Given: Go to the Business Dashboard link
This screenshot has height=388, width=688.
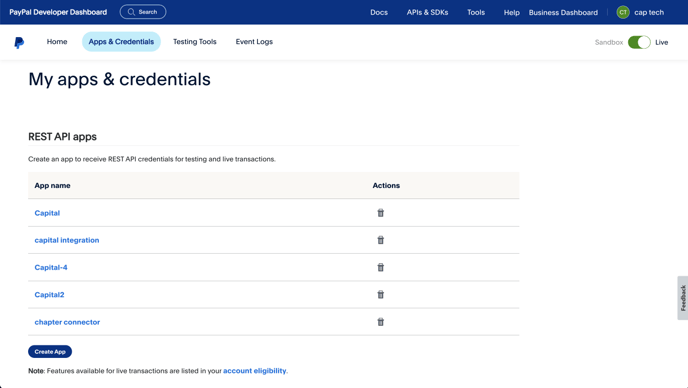Looking at the screenshot, I should pos(563,12).
